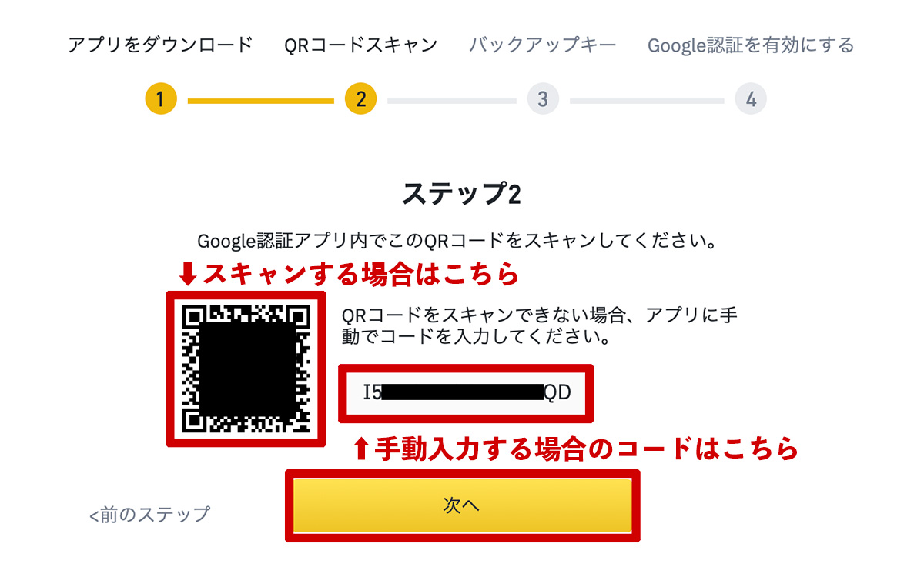Go back via 前のステップ link

149,514
